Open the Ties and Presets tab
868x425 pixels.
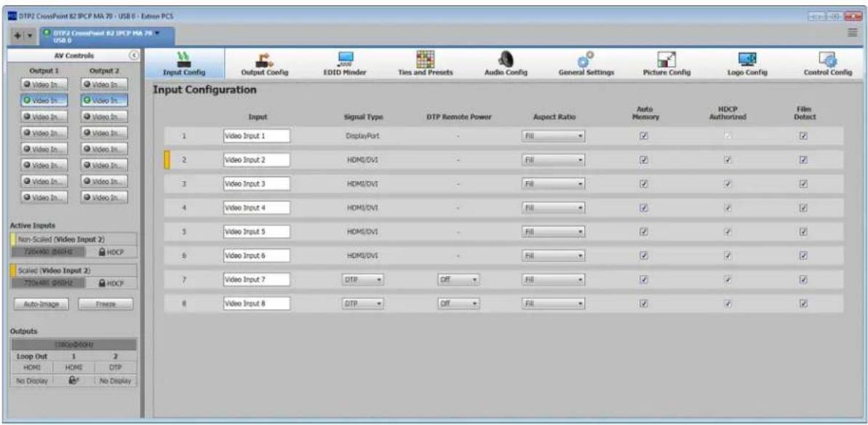click(425, 63)
